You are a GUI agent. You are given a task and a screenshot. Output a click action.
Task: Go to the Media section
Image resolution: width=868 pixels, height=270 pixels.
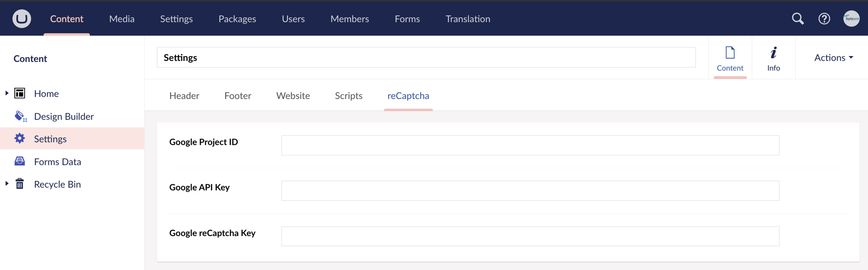pyautogui.click(x=122, y=19)
